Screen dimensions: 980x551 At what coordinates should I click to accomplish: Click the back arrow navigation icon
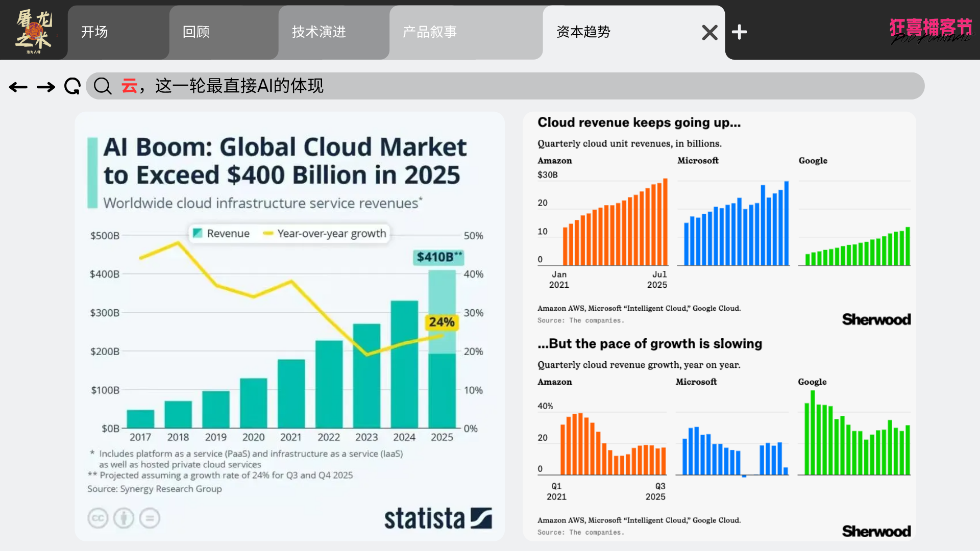point(18,87)
